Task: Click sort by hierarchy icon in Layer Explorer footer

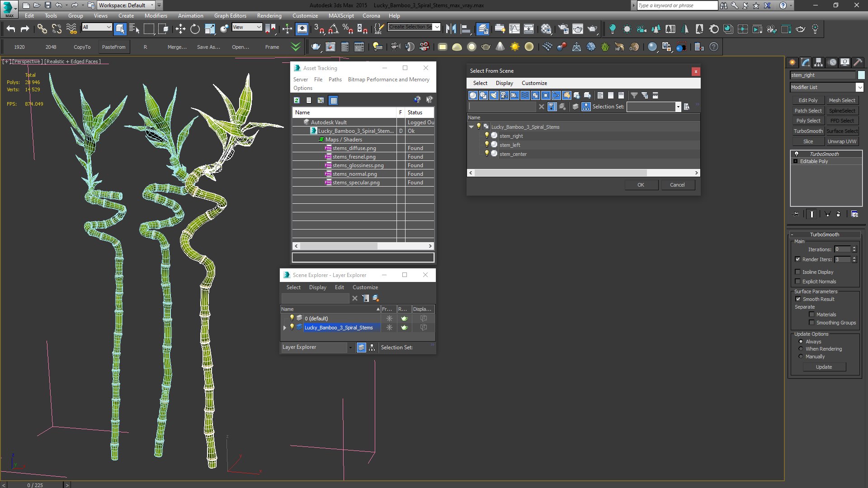Action: point(372,347)
